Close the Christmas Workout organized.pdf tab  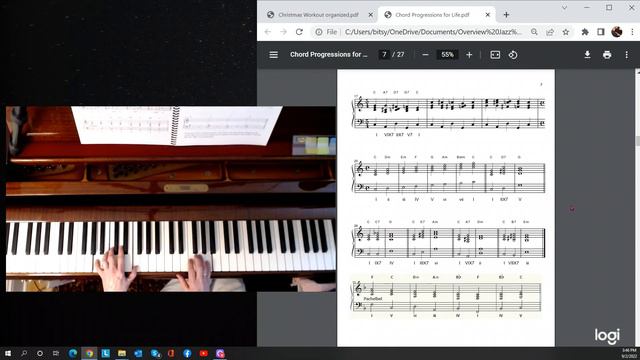tap(371, 15)
